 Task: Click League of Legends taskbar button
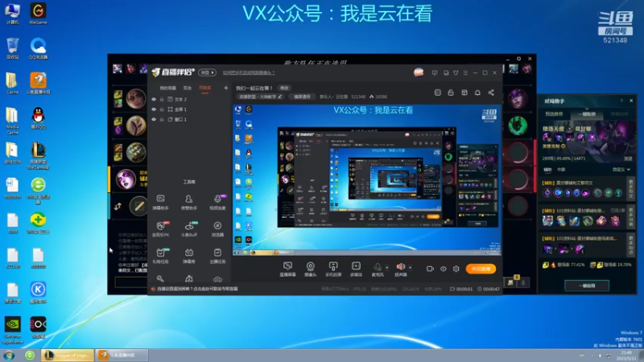pyautogui.click(x=68, y=355)
